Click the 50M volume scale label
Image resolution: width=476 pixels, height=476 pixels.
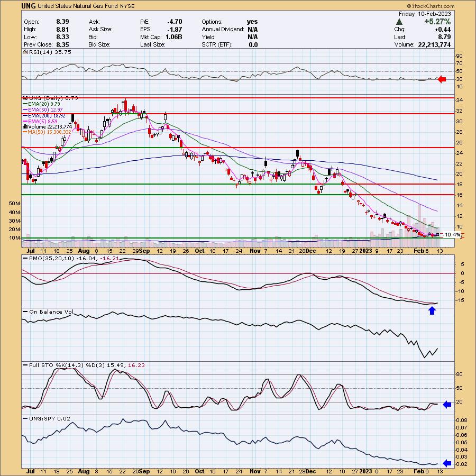click(x=15, y=203)
